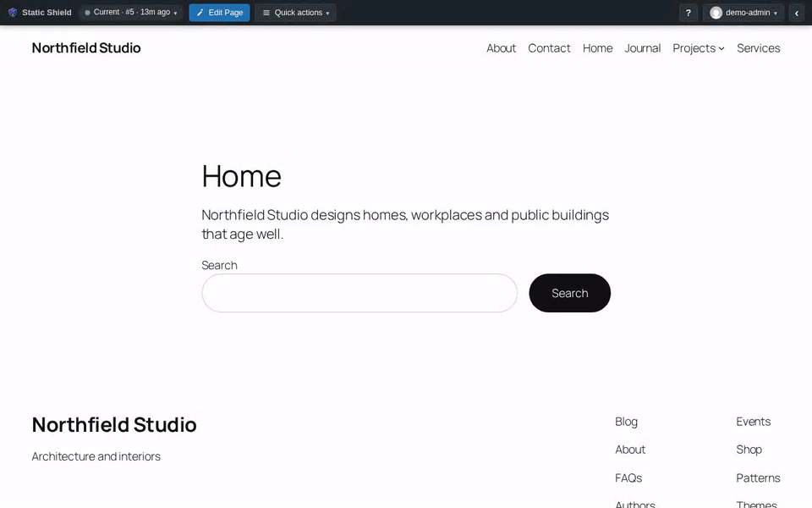Open the Shop footer link

(749, 450)
